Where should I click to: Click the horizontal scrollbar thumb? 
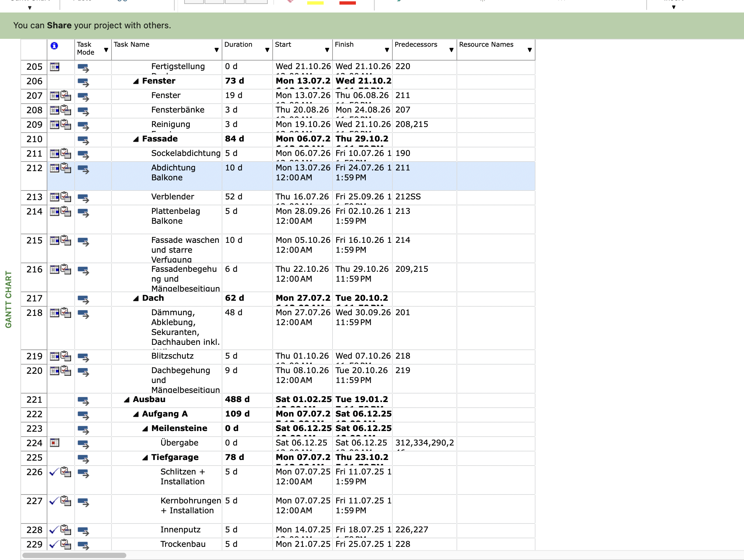(74, 555)
